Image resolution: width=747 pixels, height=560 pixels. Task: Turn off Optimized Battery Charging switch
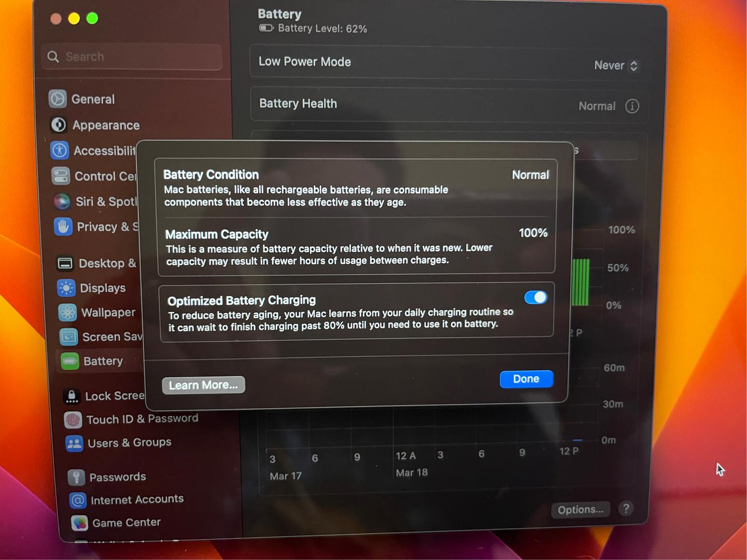point(535,297)
